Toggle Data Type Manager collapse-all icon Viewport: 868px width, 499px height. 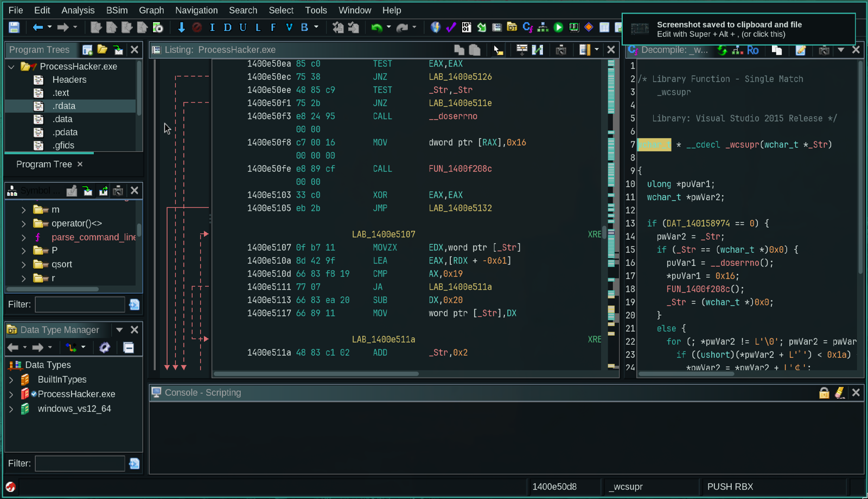(129, 347)
